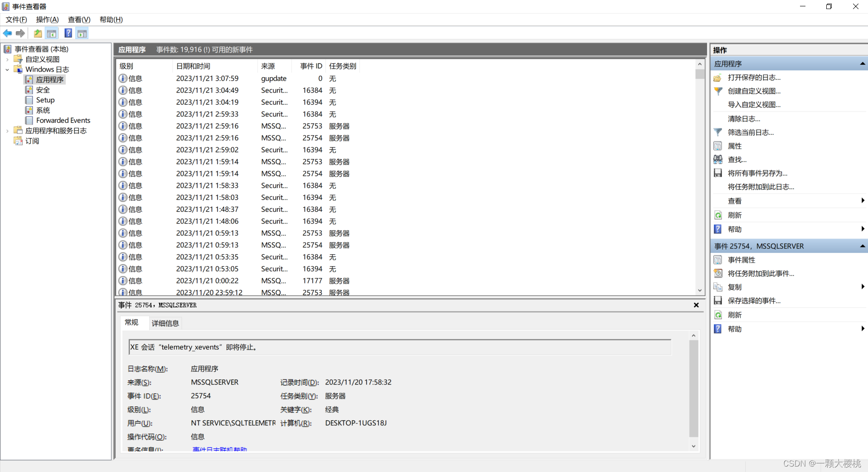The width and height of the screenshot is (868, 472).
Task: Click the 事件查看器 (本地) root node icon
Action: (x=8, y=49)
